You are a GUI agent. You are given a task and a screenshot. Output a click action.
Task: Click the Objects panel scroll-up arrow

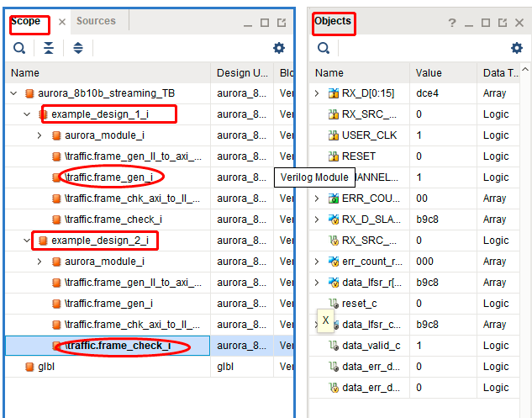click(x=525, y=70)
